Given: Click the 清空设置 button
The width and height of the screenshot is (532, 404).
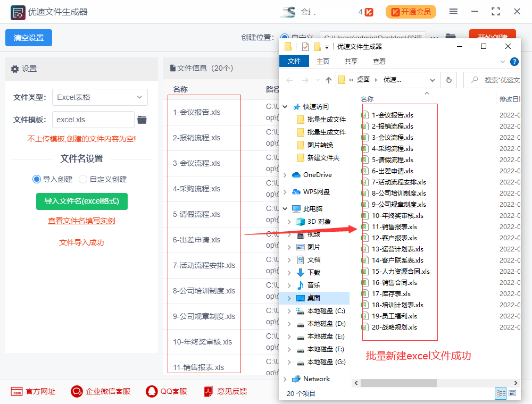Looking at the screenshot, I should [x=28, y=38].
